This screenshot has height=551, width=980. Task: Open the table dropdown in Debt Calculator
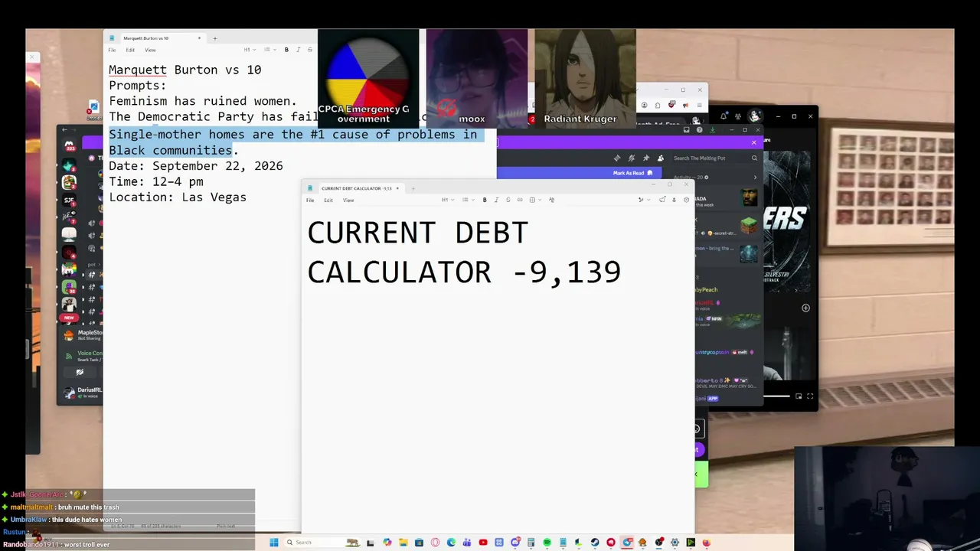coord(534,200)
